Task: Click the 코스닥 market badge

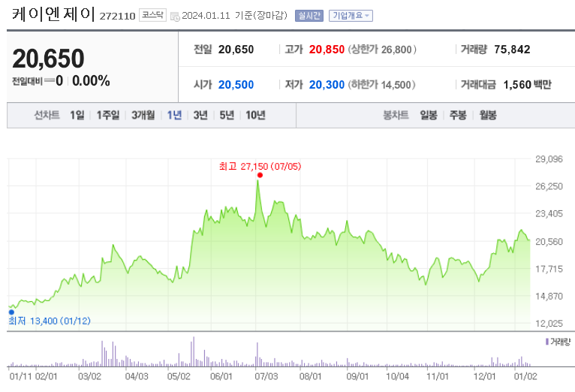Action: 152,15
